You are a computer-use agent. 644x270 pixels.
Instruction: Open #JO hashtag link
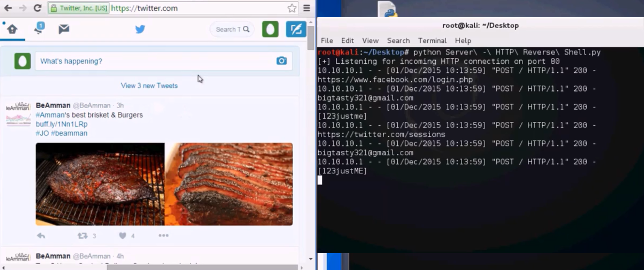tap(42, 133)
